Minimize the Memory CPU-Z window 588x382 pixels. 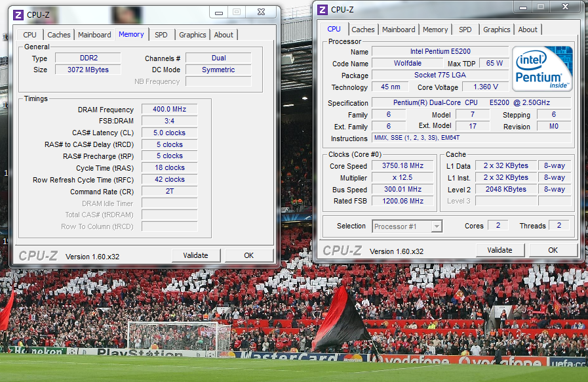[x=219, y=12]
